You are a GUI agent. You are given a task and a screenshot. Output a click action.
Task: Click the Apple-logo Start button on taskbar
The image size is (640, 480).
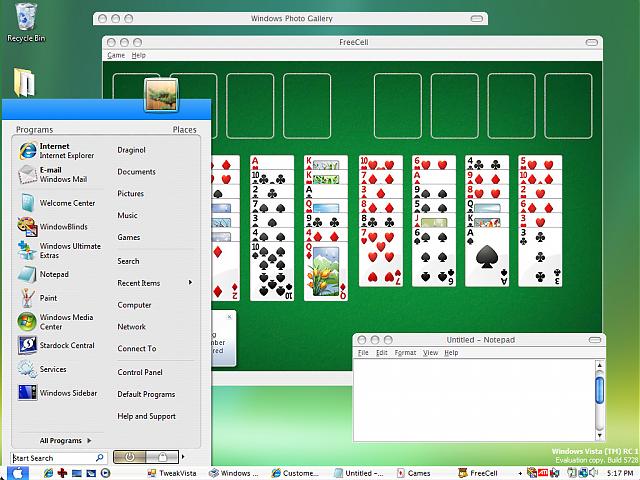pyautogui.click(x=16, y=473)
